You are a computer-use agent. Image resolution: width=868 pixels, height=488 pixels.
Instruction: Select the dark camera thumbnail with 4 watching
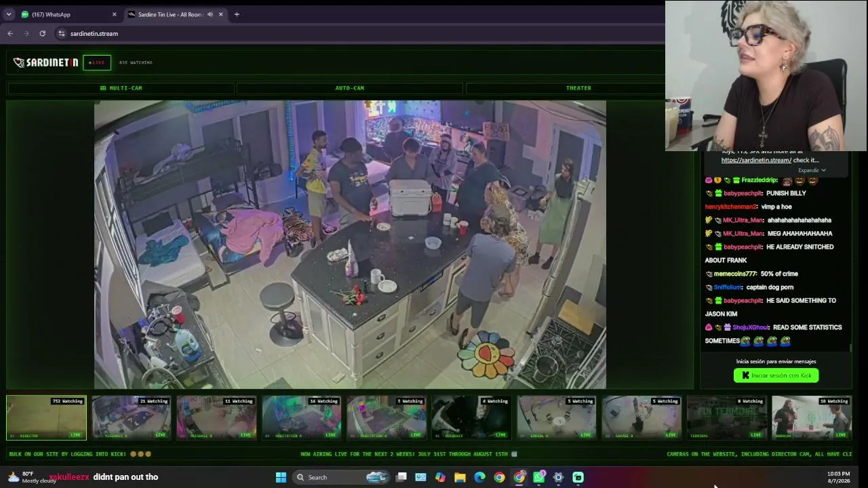pos(472,418)
